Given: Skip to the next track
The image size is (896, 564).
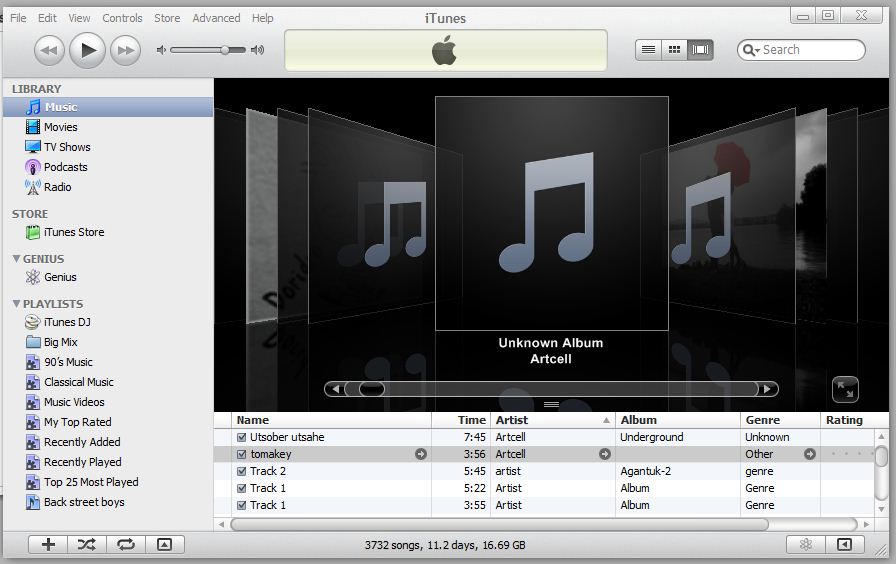Looking at the screenshot, I should click(x=124, y=49).
